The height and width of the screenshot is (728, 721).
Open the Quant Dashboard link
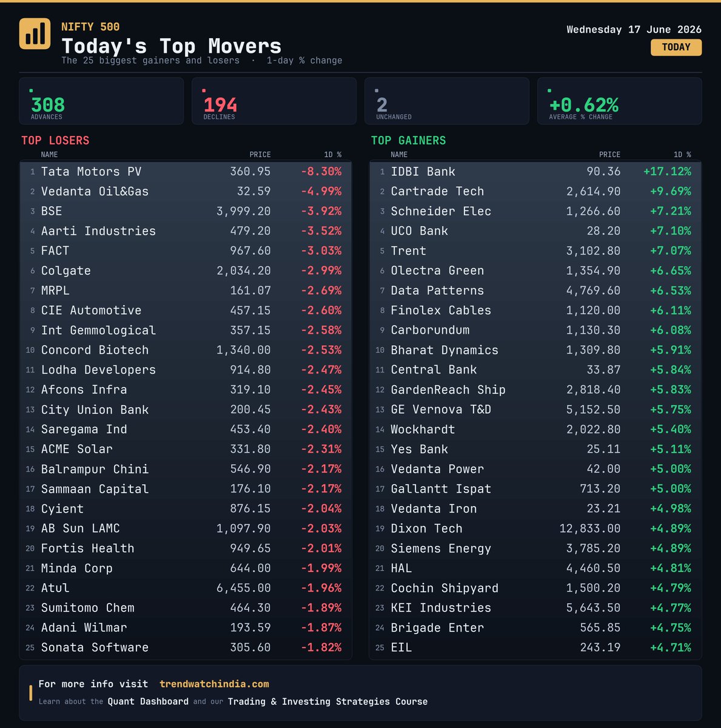click(x=148, y=701)
